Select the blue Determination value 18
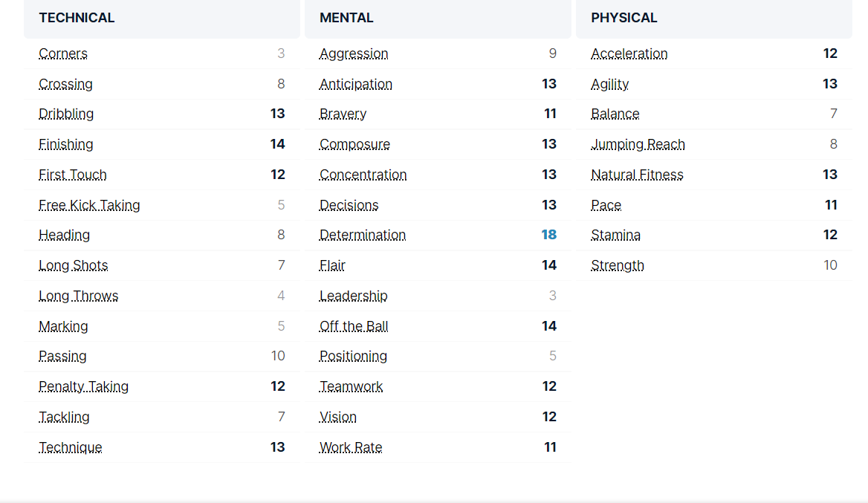The height and width of the screenshot is (503, 868). coord(548,235)
